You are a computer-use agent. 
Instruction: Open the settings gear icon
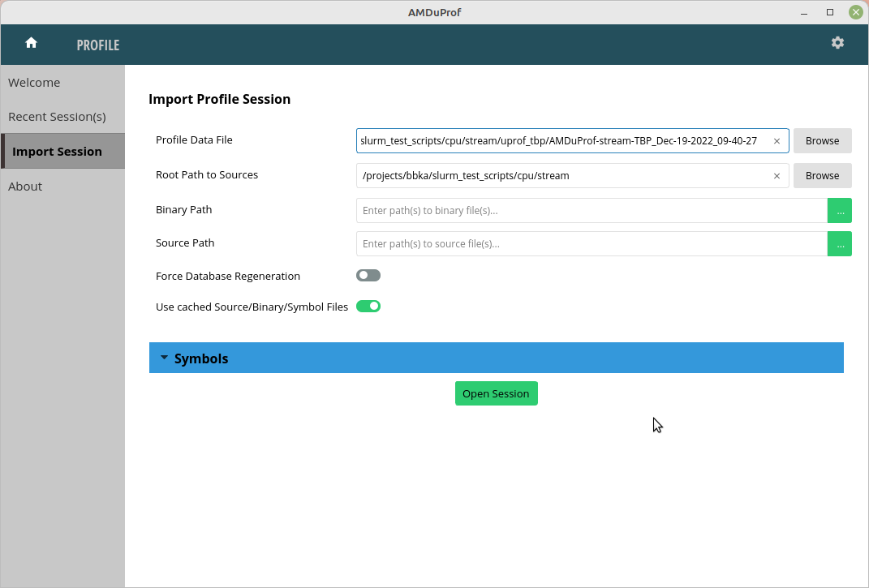[x=837, y=42]
